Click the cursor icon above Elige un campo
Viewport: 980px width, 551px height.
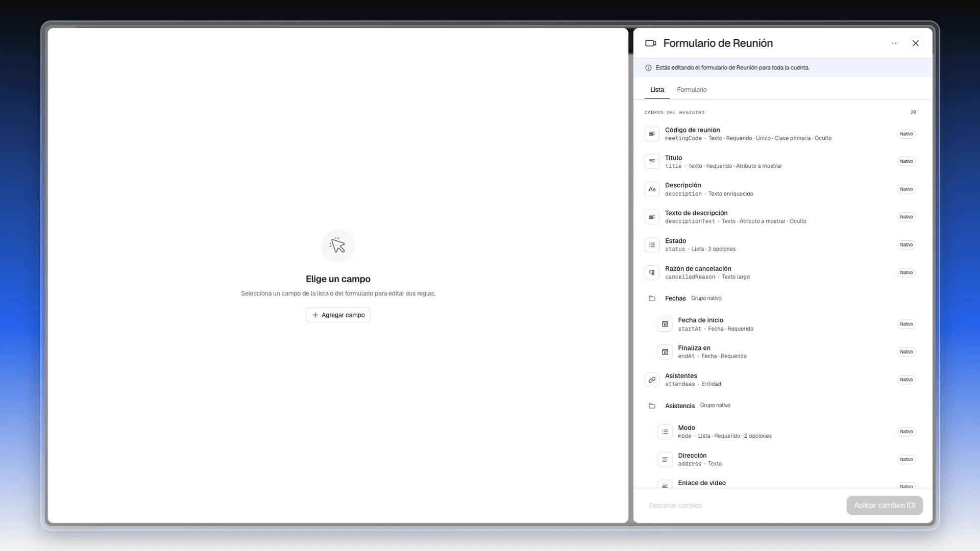[338, 246]
